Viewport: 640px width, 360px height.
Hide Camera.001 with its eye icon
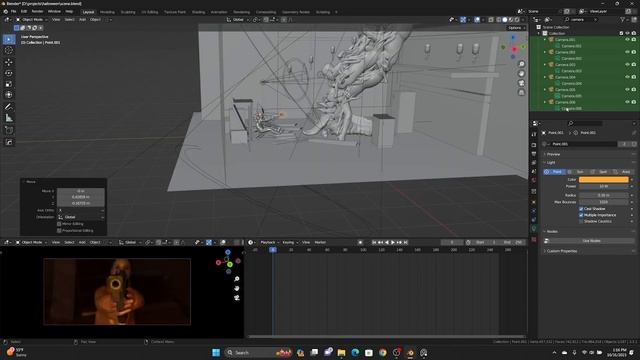(x=627, y=40)
